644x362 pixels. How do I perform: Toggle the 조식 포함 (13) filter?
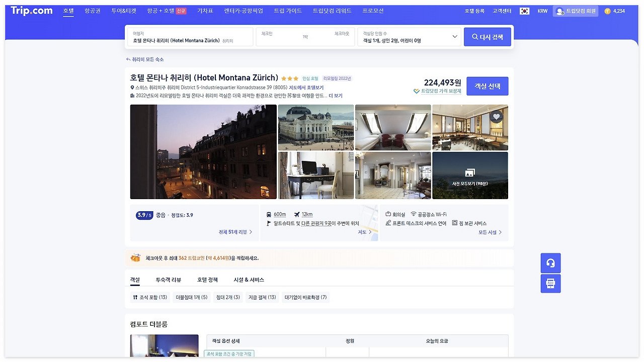click(x=150, y=297)
